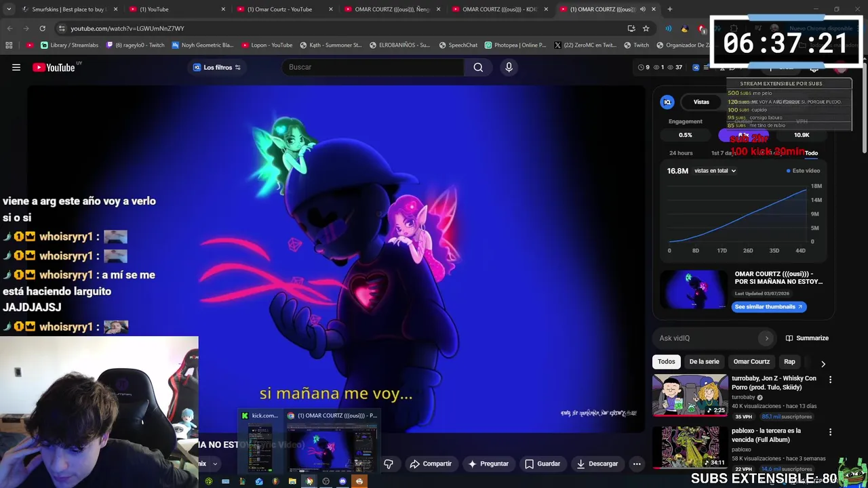Save the video with Guardar
The height and width of the screenshot is (488, 868).
[x=542, y=464]
